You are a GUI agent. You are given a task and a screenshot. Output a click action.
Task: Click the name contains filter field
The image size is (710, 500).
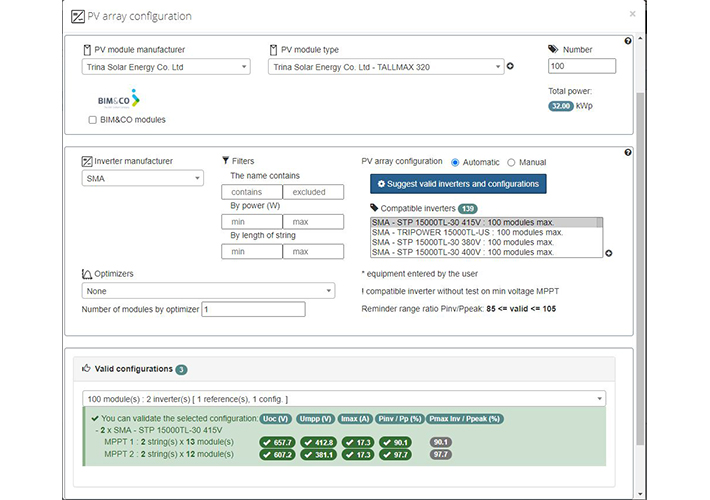tap(252, 192)
